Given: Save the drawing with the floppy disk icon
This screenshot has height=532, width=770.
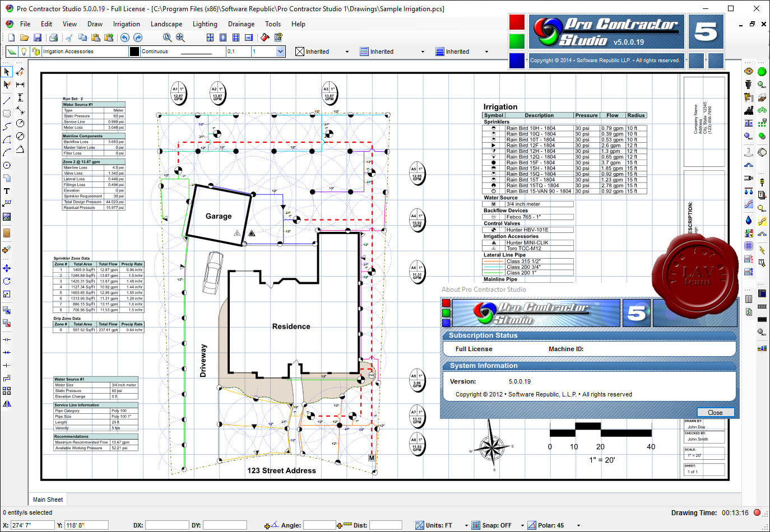Looking at the screenshot, I should coord(38,38).
